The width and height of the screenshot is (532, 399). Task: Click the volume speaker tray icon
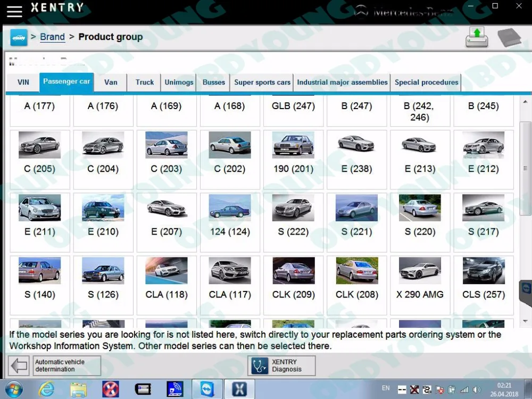point(476,389)
